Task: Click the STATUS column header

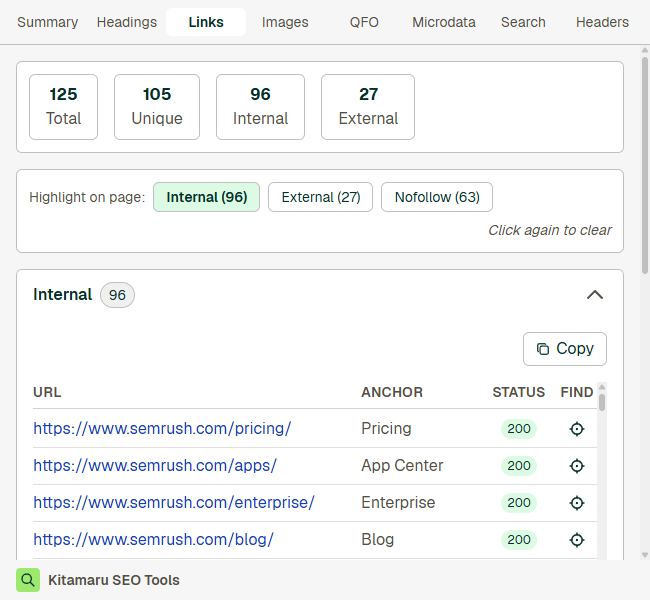Action: tap(519, 392)
